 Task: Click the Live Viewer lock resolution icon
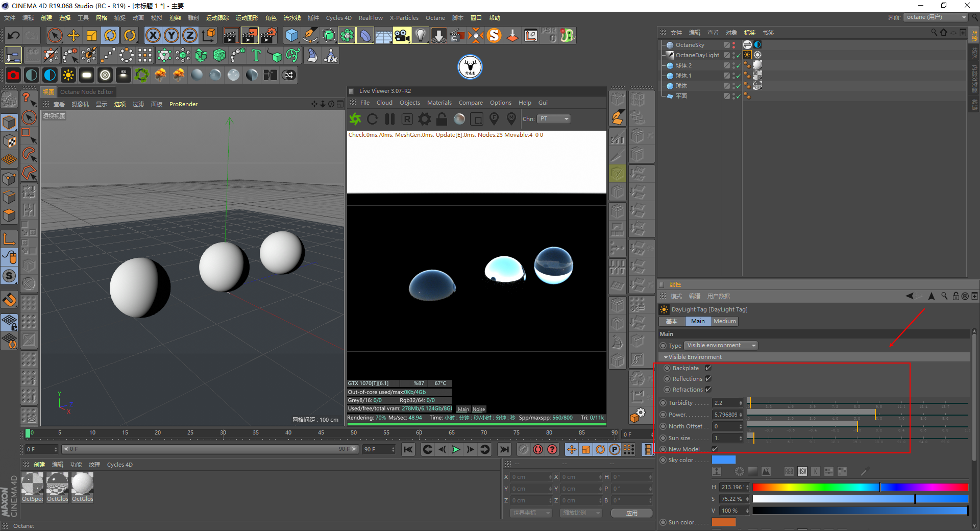click(x=442, y=119)
